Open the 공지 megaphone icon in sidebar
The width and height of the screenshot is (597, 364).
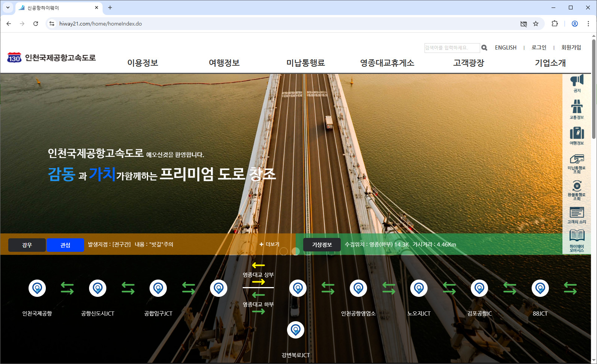coord(577,83)
